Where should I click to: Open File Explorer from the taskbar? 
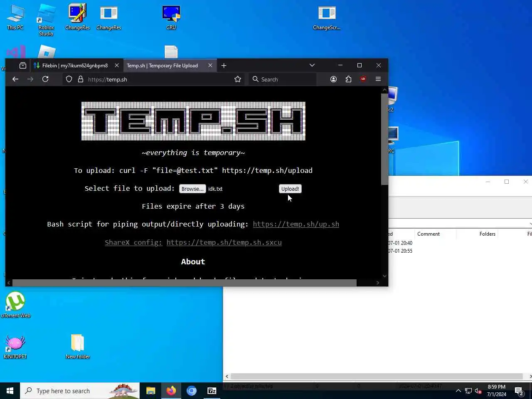pyautogui.click(x=150, y=391)
